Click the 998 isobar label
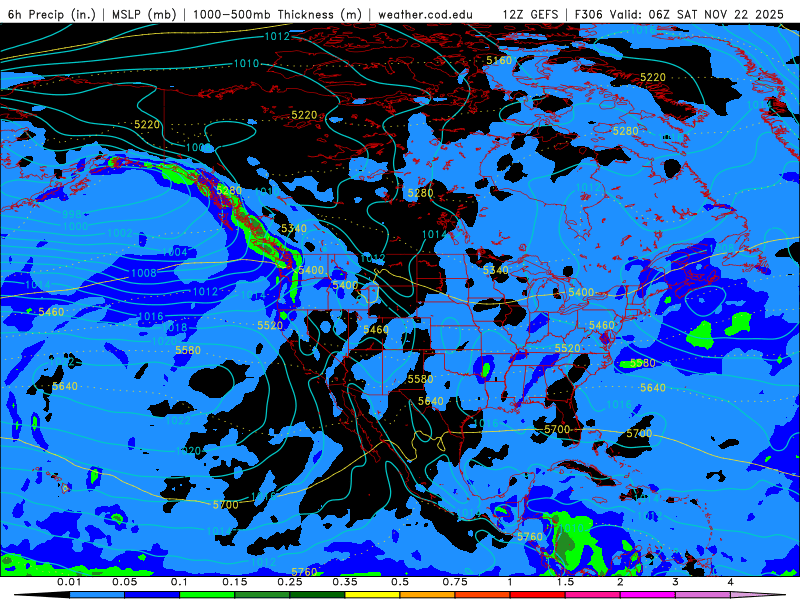Image resolution: width=800 pixels, height=600 pixels. click(x=72, y=214)
